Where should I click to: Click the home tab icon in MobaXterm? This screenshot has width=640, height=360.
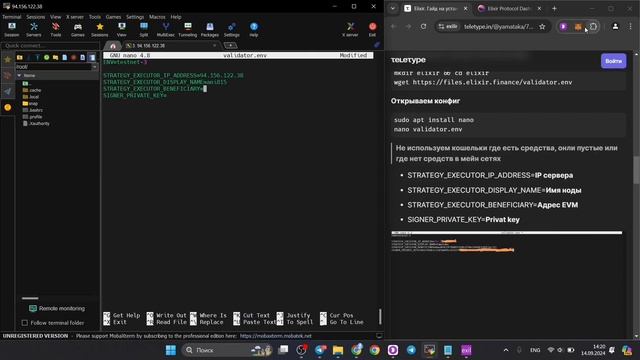[113, 46]
